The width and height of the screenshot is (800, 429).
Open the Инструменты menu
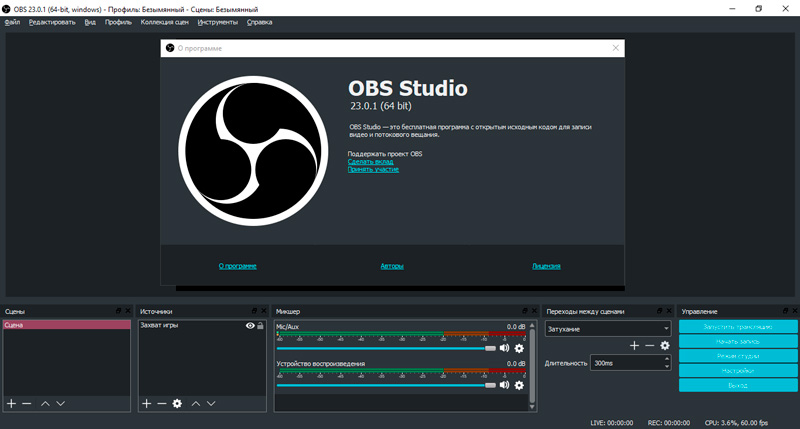click(217, 22)
